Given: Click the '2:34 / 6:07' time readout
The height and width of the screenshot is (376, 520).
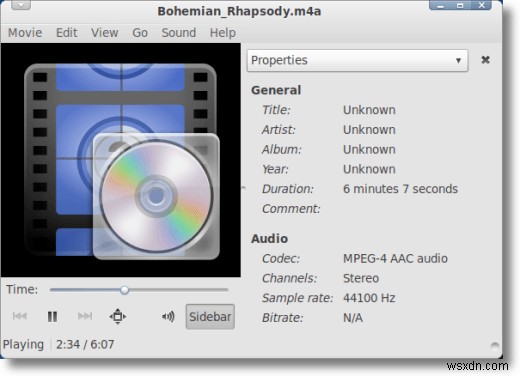Looking at the screenshot, I should [85, 344].
